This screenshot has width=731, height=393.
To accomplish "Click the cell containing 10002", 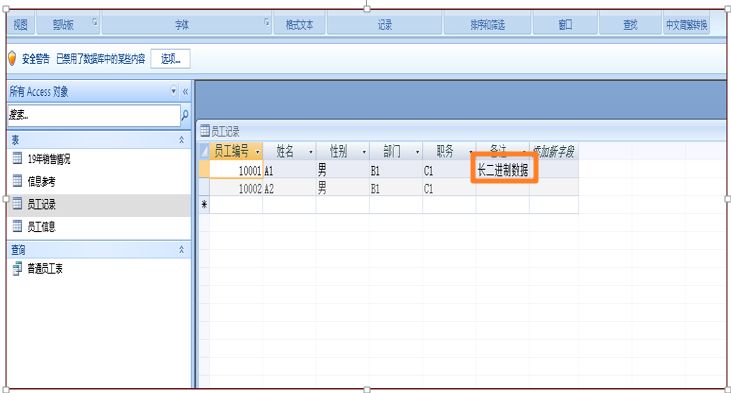I will [236, 188].
